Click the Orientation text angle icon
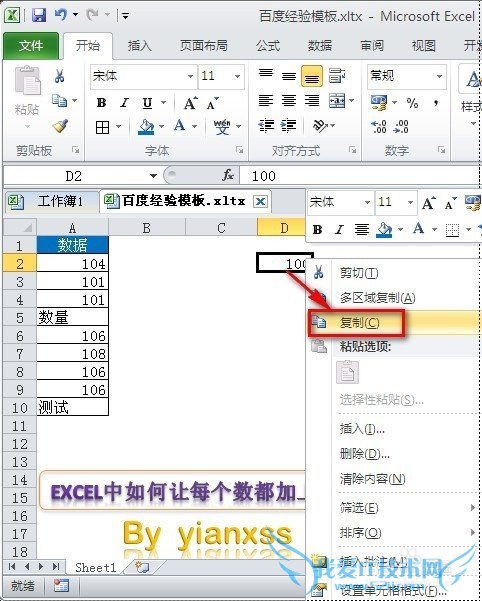Viewport: 482px width, 601px height. 320,125
